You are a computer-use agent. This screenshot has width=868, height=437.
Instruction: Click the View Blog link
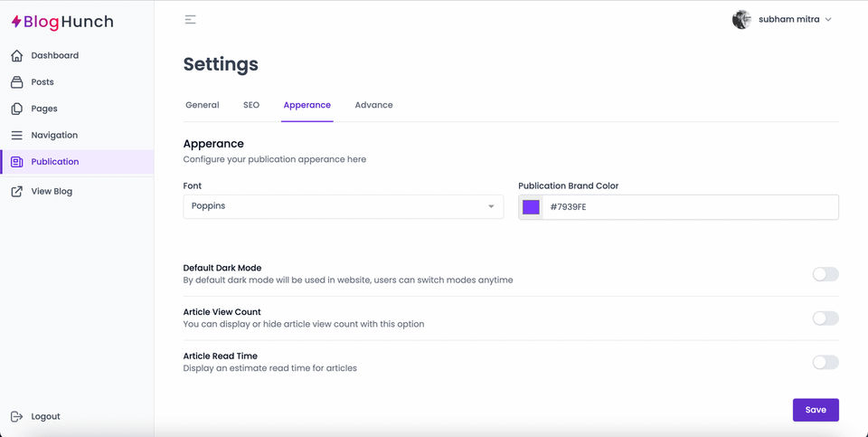[x=52, y=192]
